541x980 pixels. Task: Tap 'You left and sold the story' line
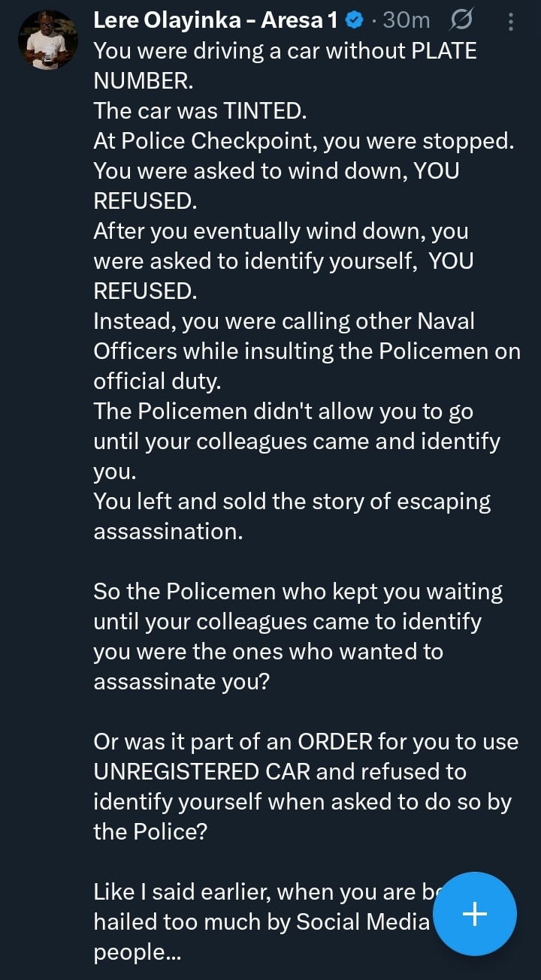point(292,502)
